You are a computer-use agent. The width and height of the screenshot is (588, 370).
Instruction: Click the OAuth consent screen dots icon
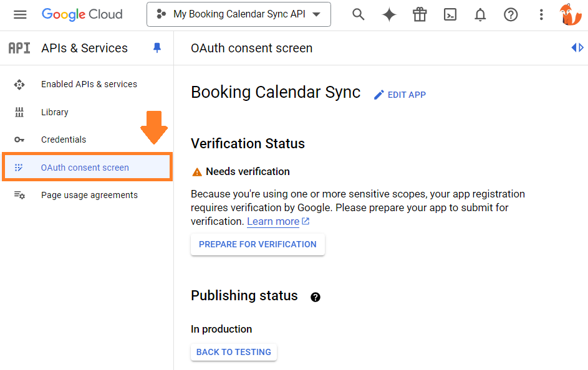pos(18,168)
